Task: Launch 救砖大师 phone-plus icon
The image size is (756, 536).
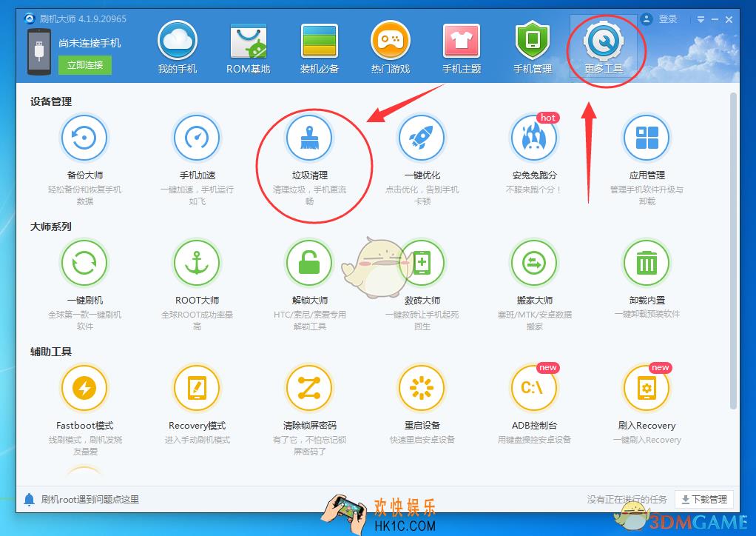Action: pos(422,263)
